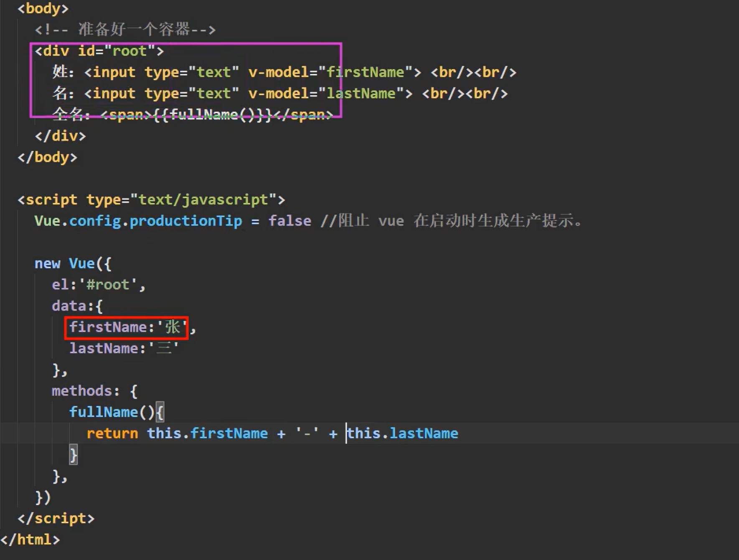739x560 pixels.
Task: Click the {{fullName()}} interpolation
Action: [x=213, y=114]
